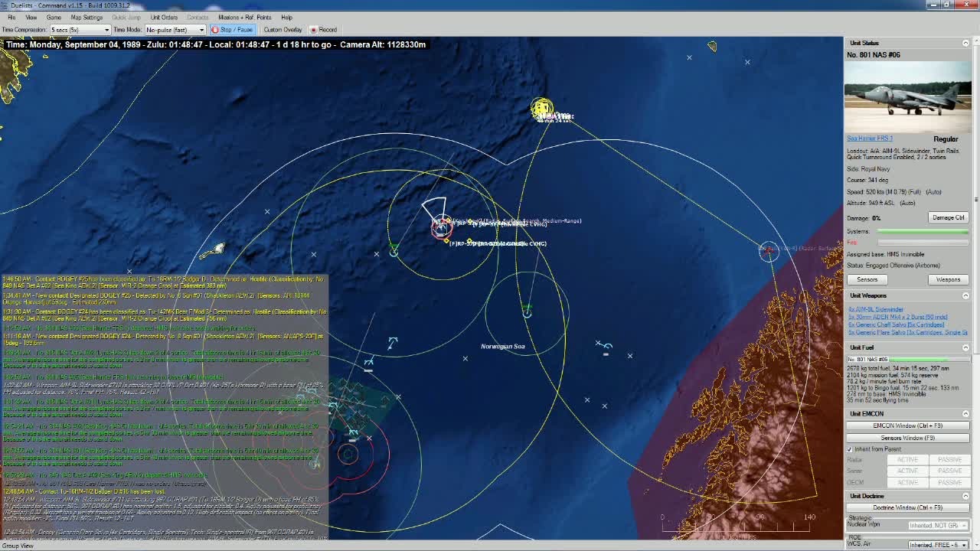Open EMCON Window (Ctrl + F9)
The width and height of the screenshot is (980, 551).
pos(907,425)
